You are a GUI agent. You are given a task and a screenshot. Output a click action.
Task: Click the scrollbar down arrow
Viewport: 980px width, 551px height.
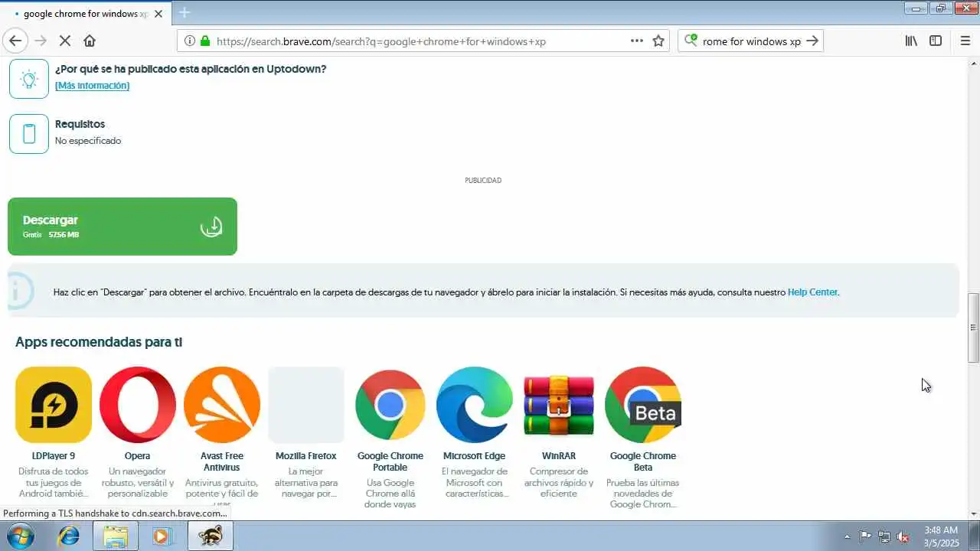[973, 514]
